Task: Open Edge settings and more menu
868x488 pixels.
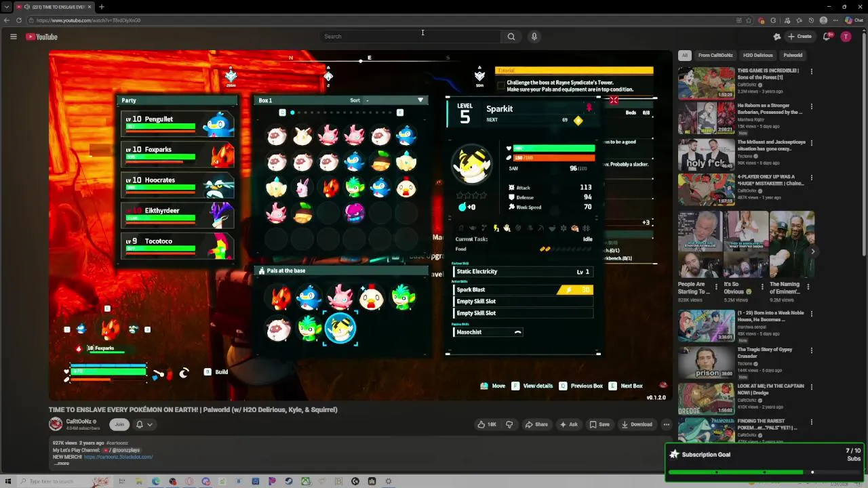Action: pyautogui.click(x=835, y=20)
